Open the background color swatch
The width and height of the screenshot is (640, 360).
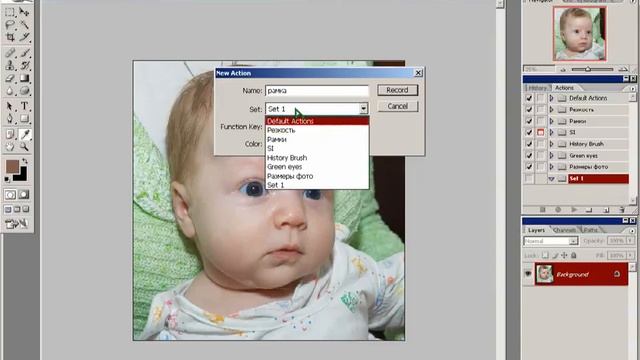22,176
